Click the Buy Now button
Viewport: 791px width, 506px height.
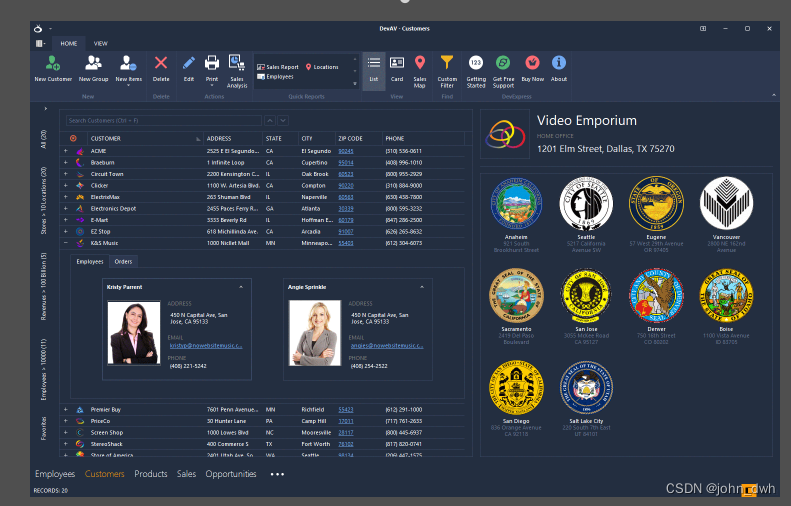[x=533, y=69]
